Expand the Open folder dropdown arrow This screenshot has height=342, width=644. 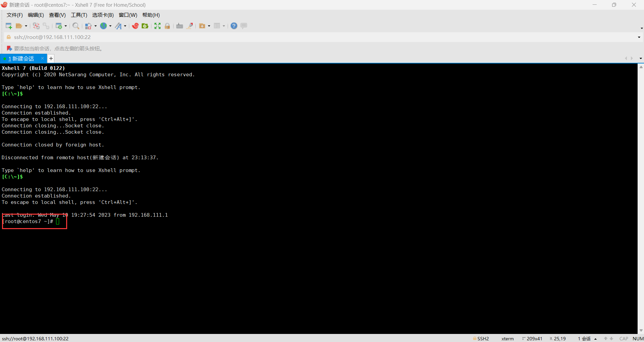click(26, 26)
